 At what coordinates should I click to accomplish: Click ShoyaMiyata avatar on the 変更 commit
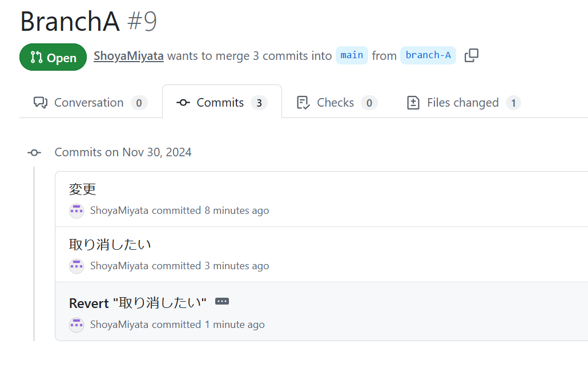pyautogui.click(x=76, y=211)
